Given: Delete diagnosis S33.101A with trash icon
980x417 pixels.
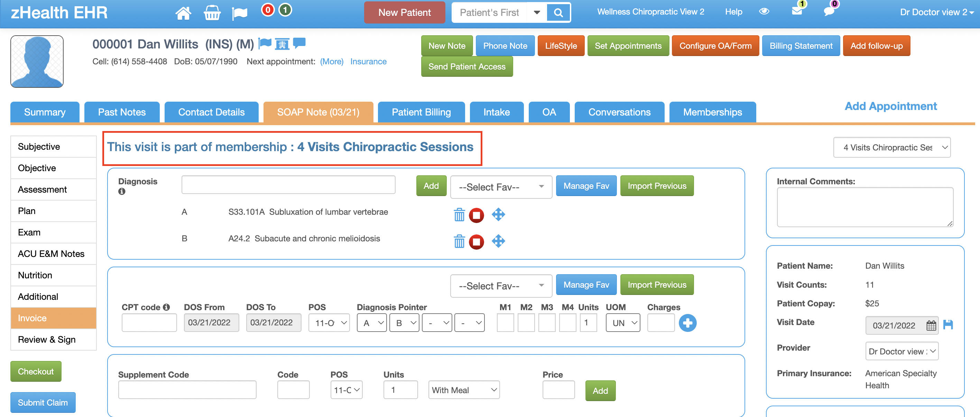Looking at the screenshot, I should tap(459, 215).
